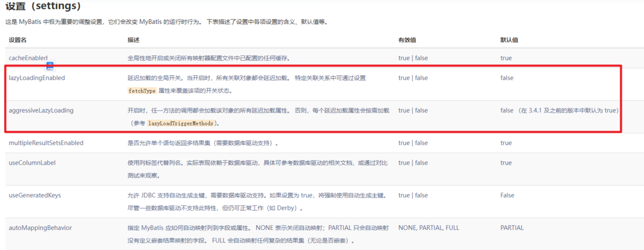Click default 'false' in the lazyLoadingEnabled row
644x250 pixels.
[507, 78]
